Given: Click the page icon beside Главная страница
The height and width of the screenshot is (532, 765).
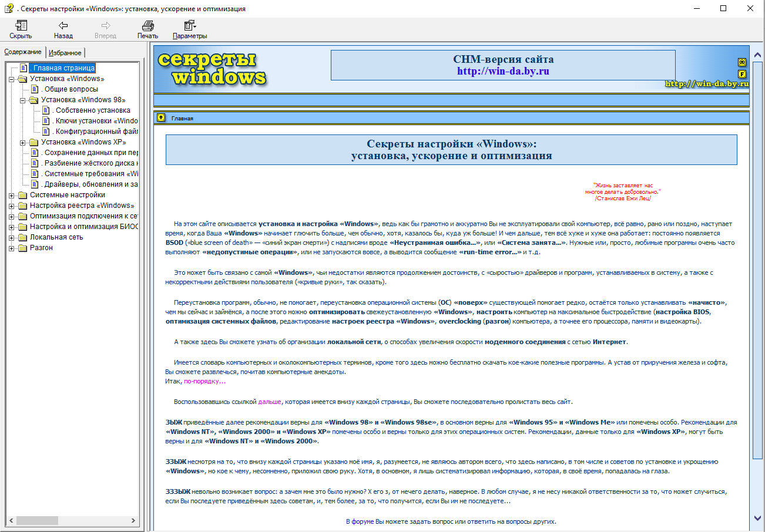Looking at the screenshot, I should coord(24,68).
